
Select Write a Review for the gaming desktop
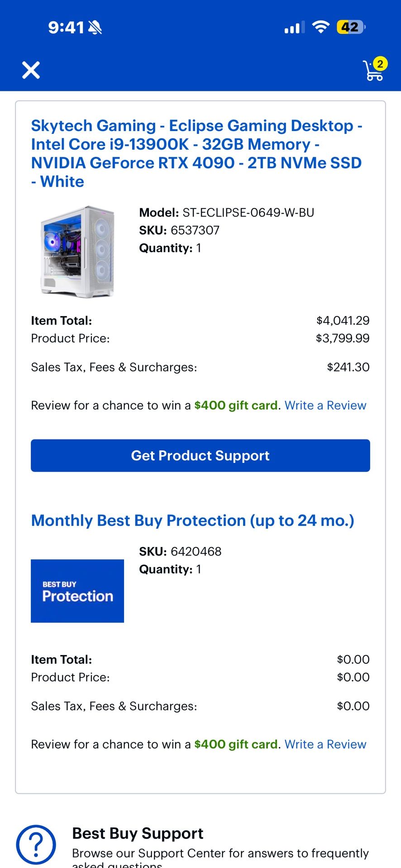coord(325,405)
